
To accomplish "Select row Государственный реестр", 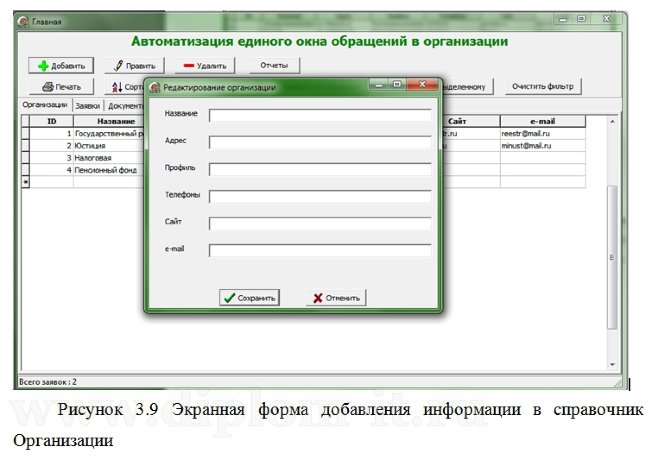I will pyautogui.click(x=109, y=134).
